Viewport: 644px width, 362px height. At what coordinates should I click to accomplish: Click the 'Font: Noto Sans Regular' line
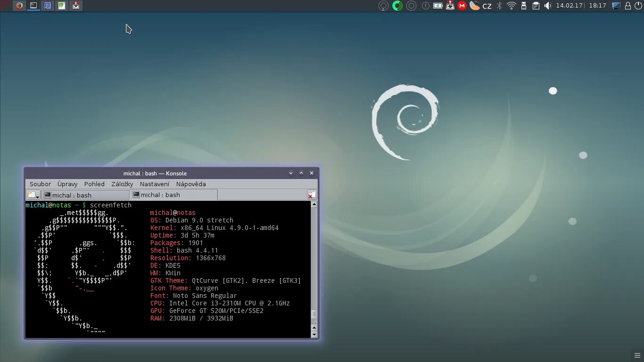[x=194, y=296]
